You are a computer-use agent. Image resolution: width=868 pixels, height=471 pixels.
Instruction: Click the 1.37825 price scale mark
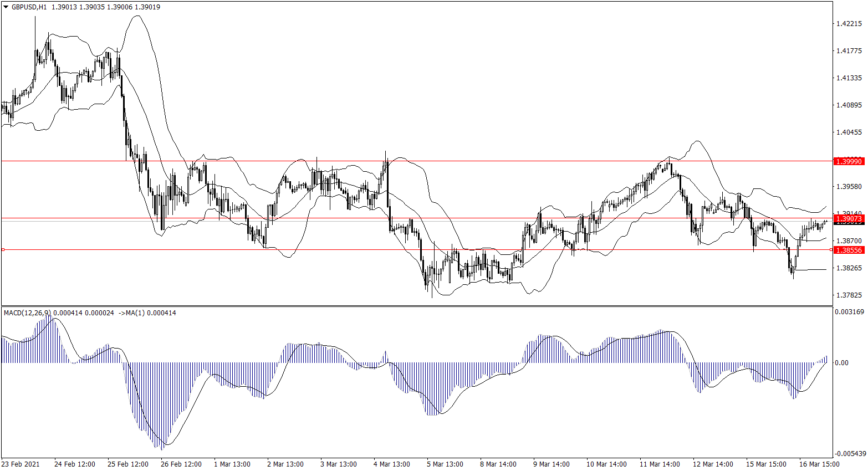(x=849, y=295)
